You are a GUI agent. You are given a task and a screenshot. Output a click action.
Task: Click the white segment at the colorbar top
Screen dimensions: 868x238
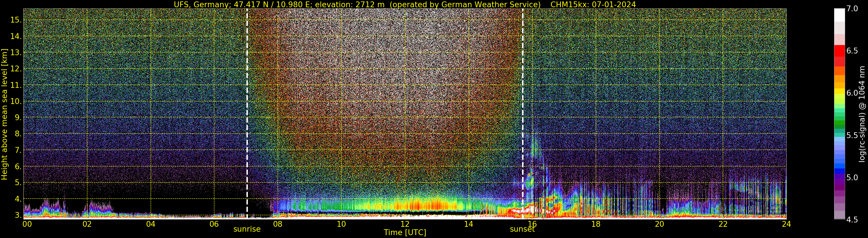(x=839, y=15)
